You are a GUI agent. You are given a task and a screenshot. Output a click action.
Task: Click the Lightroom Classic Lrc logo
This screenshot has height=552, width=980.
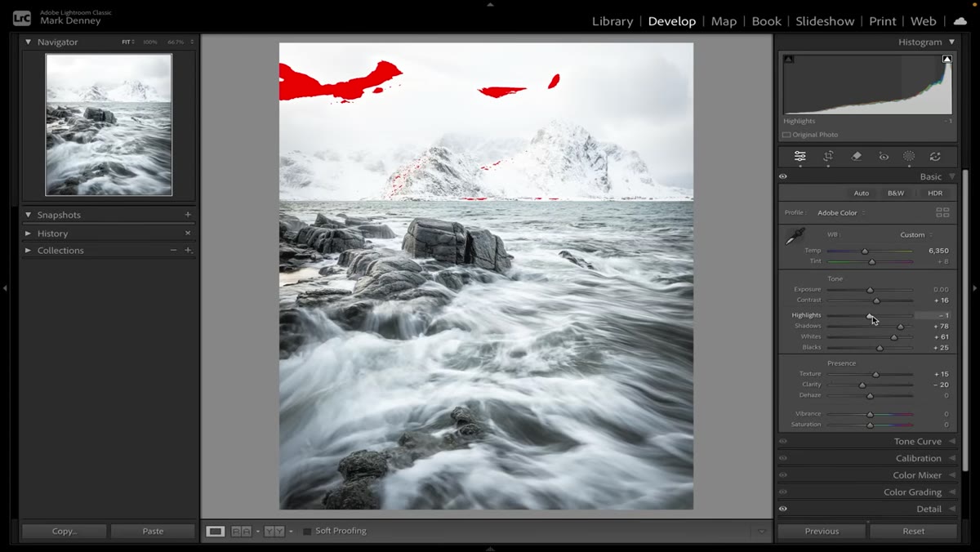click(x=23, y=17)
